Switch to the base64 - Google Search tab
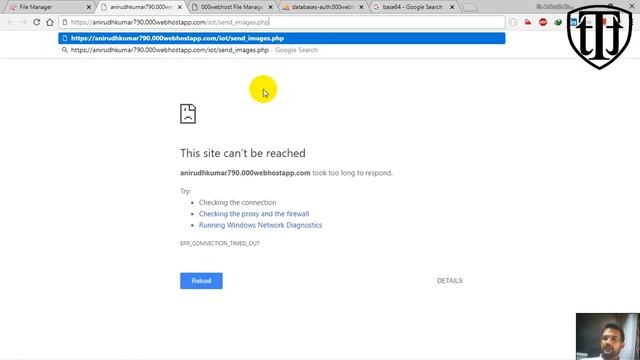Image resolution: width=640 pixels, height=360 pixels. click(412, 7)
